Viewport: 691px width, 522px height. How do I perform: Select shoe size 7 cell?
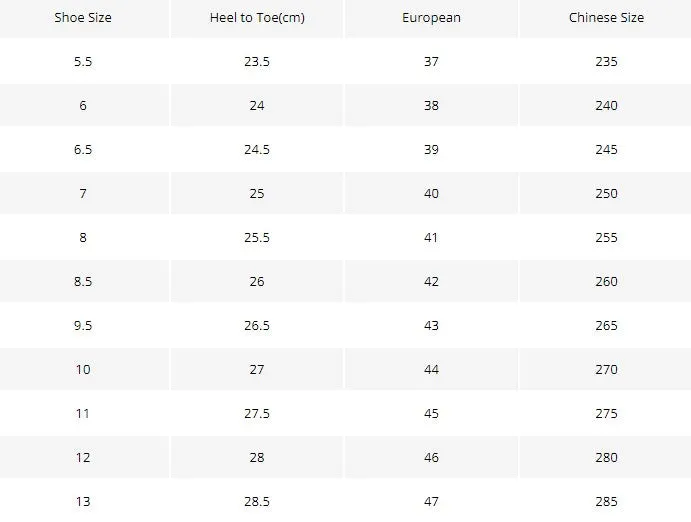(83, 193)
